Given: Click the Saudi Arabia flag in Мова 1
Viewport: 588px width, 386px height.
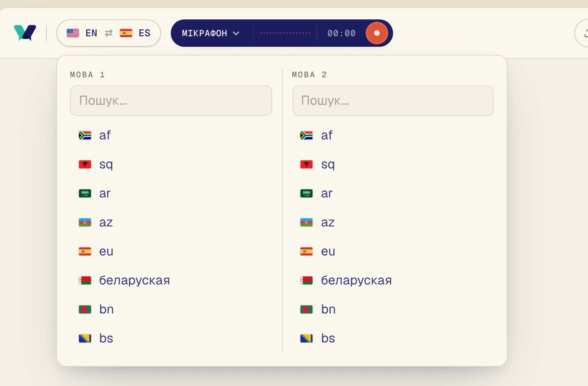Looking at the screenshot, I should [85, 193].
